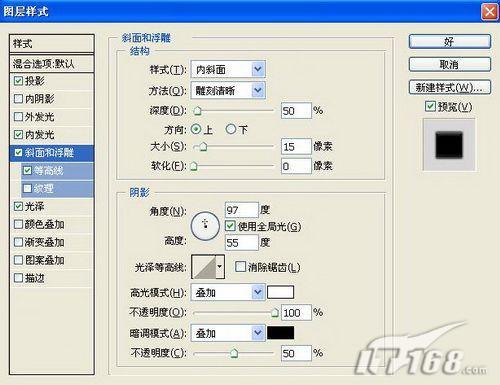
Task: Uncheck the 投影 drop shadow checkbox
Action: [18, 81]
